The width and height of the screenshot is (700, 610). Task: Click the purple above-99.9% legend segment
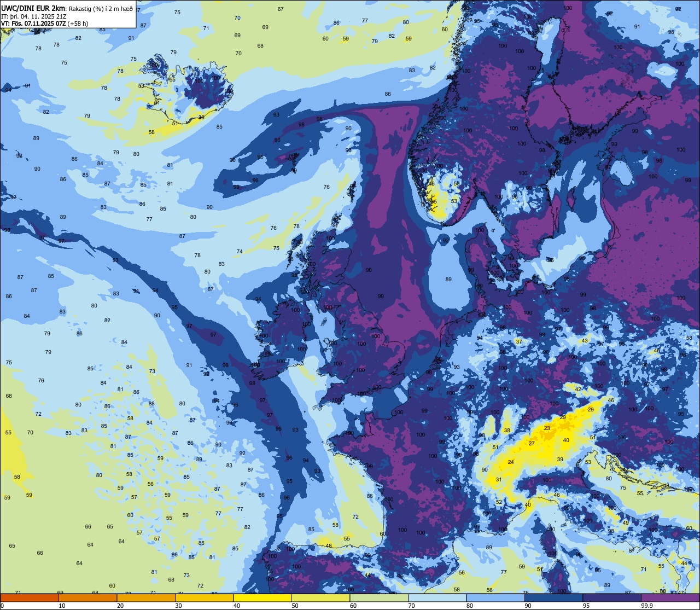670,598
